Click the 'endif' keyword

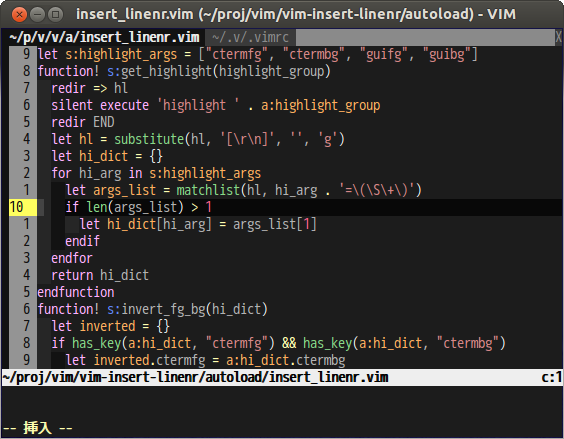click(82, 241)
